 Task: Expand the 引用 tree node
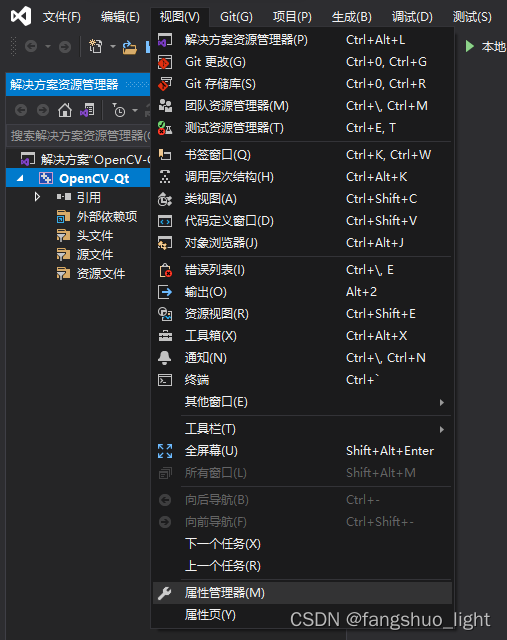click(x=38, y=197)
